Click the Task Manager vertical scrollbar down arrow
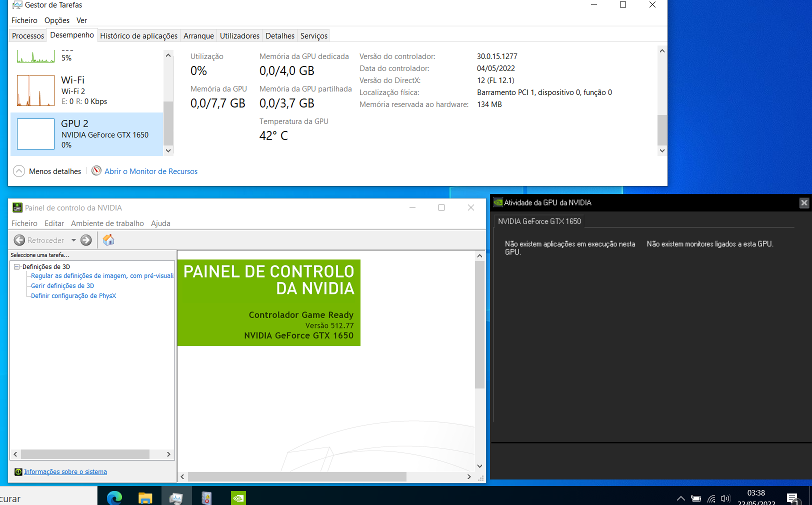812x505 pixels. point(662,150)
